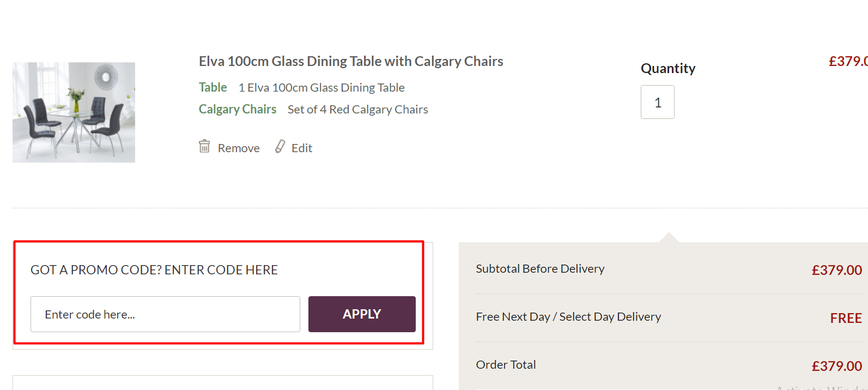Click the 'Enter code here...' input field
868x390 pixels.
point(165,314)
